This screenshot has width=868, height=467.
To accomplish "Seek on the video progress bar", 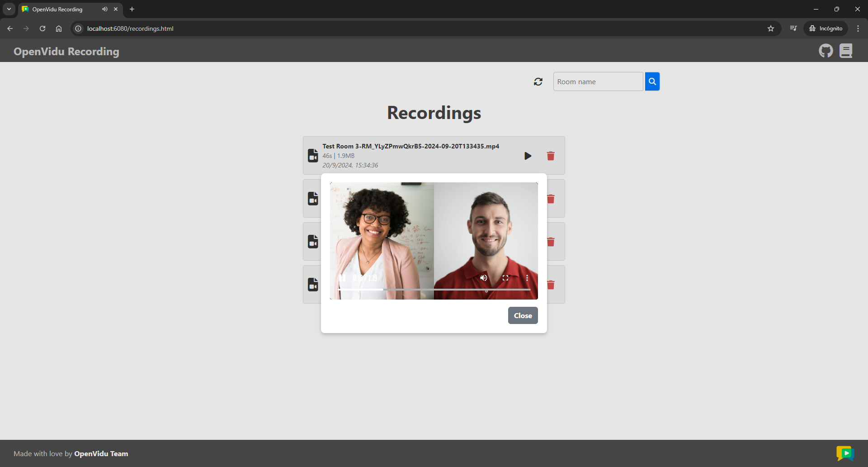I will [x=434, y=289].
